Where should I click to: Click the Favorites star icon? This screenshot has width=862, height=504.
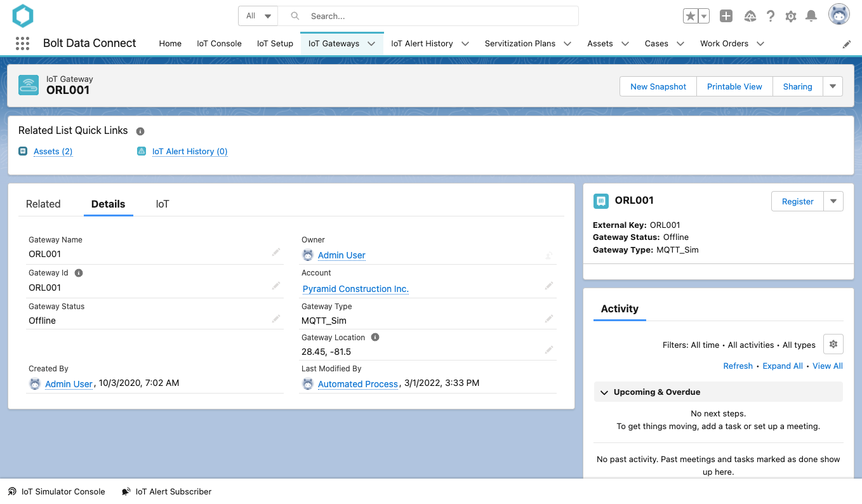pos(690,17)
